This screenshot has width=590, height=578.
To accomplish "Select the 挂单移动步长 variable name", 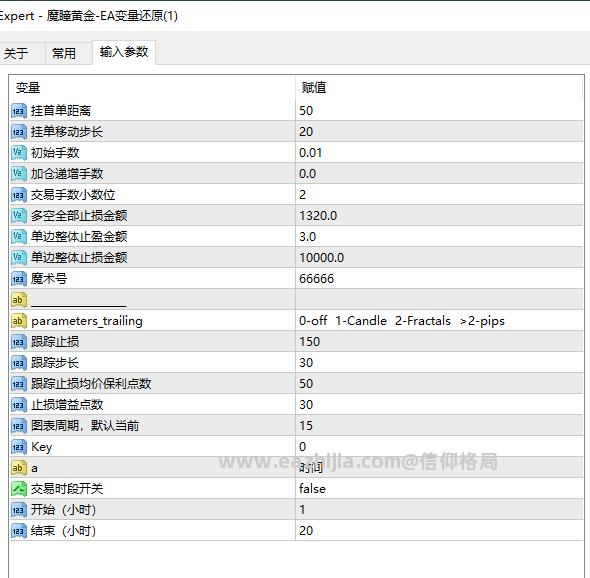I will [x=67, y=132].
